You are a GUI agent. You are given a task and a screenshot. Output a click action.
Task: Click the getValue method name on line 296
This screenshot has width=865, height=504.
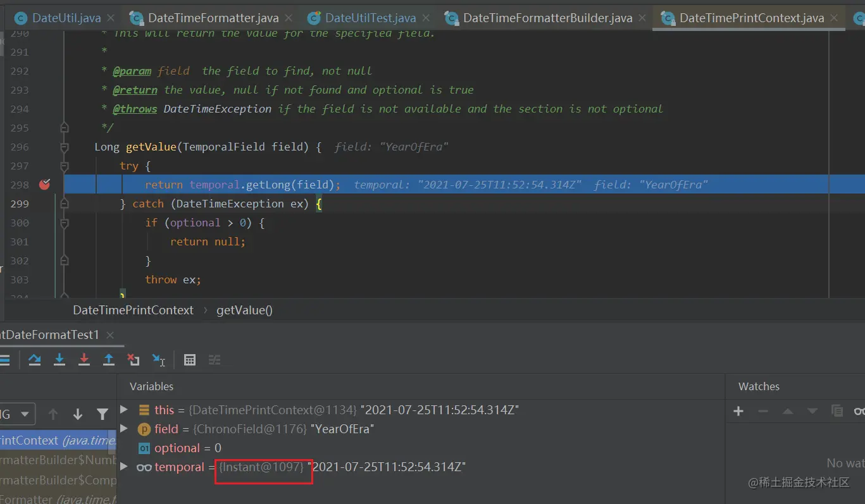151,147
